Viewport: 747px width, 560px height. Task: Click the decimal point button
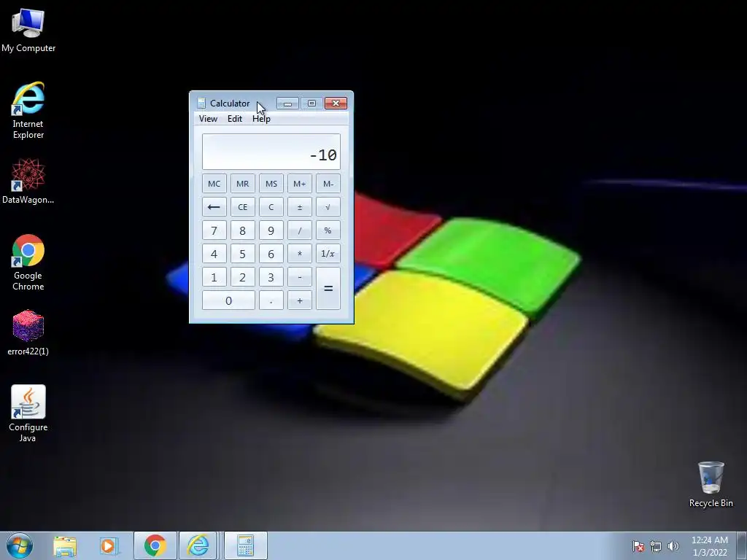tap(271, 300)
